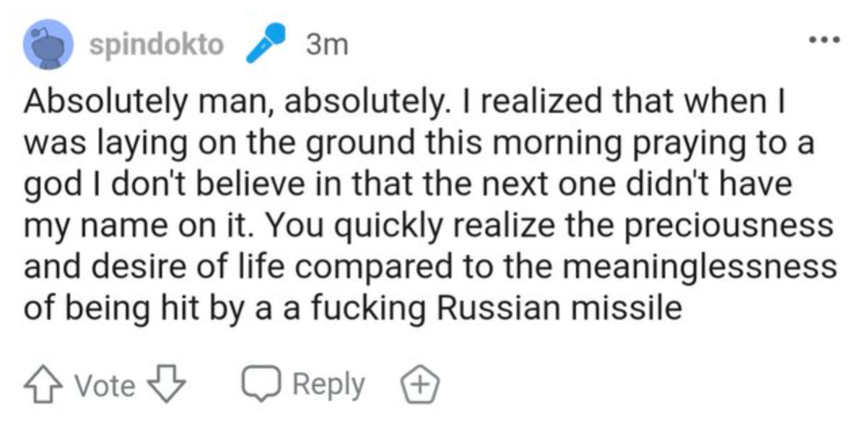Open the three-dot overflow menu
Screen dimensions: 868x445
825,39
